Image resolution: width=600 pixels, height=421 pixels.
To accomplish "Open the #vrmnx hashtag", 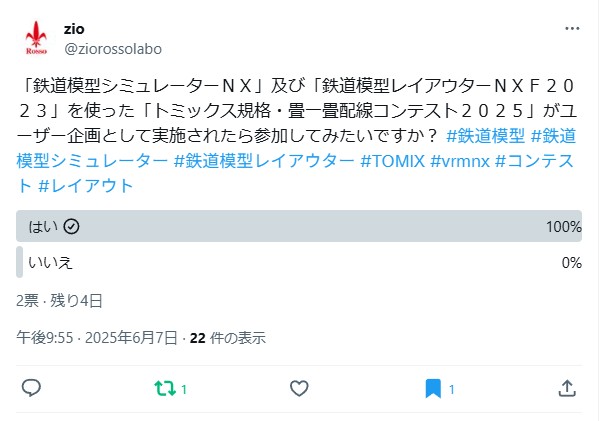I will point(460,161).
